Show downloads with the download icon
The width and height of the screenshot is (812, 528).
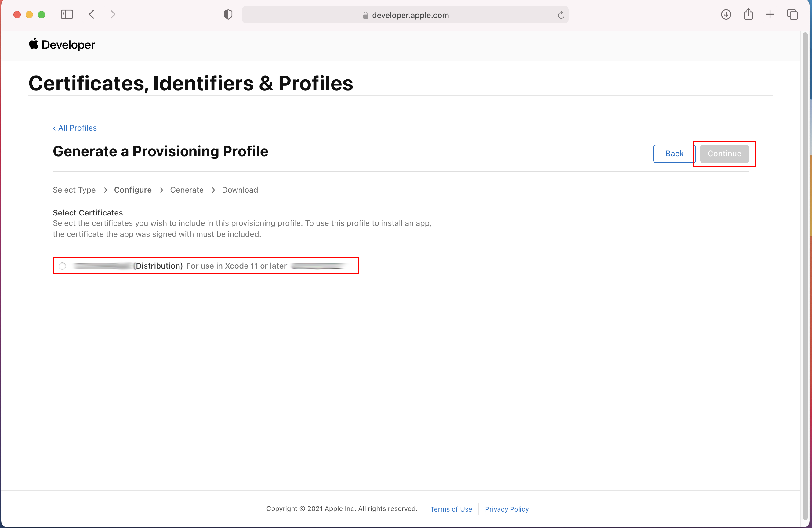726,14
